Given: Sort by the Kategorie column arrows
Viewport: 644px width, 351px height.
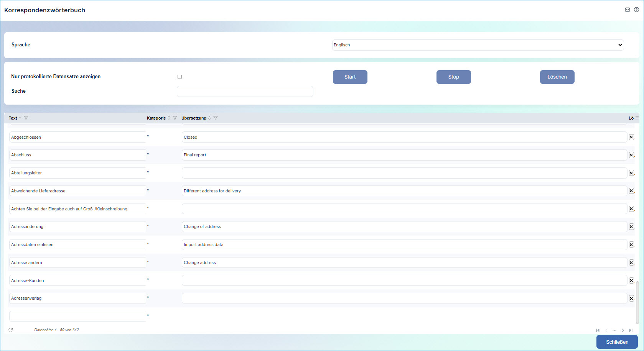Looking at the screenshot, I should click(x=169, y=118).
